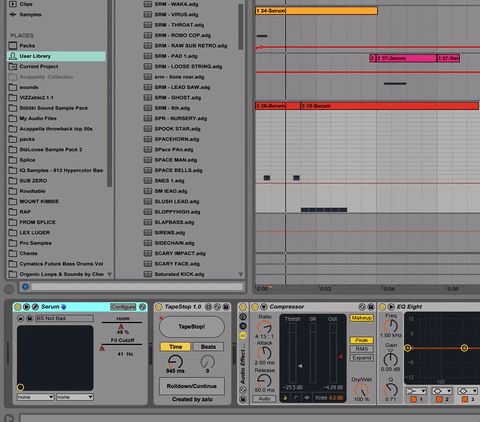Image resolution: width=480 pixels, height=422 pixels.
Task: Select Peak compressor mode
Action: pyautogui.click(x=362, y=340)
